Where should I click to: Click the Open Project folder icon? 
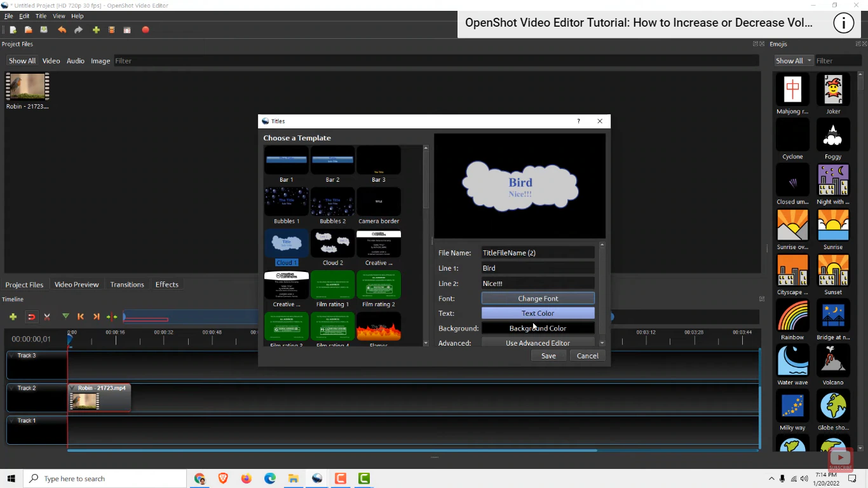click(29, 30)
